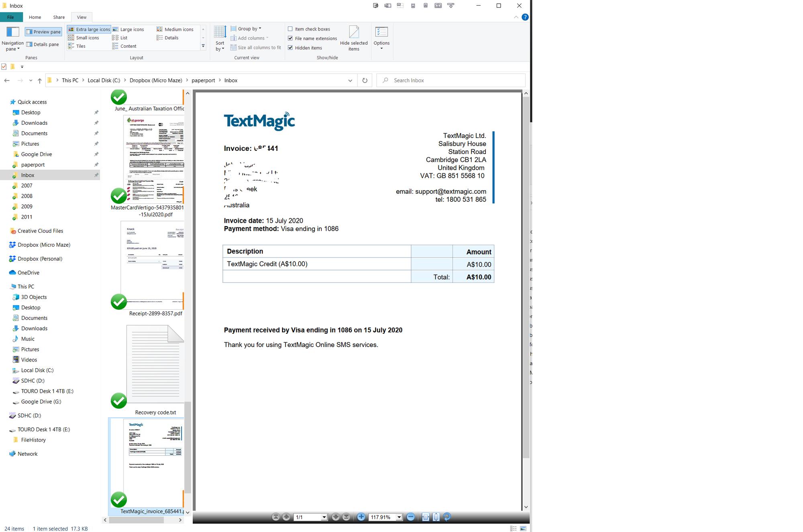The width and height of the screenshot is (803, 532).
Task: Open Explorer help with the blue question mark
Action: click(525, 17)
